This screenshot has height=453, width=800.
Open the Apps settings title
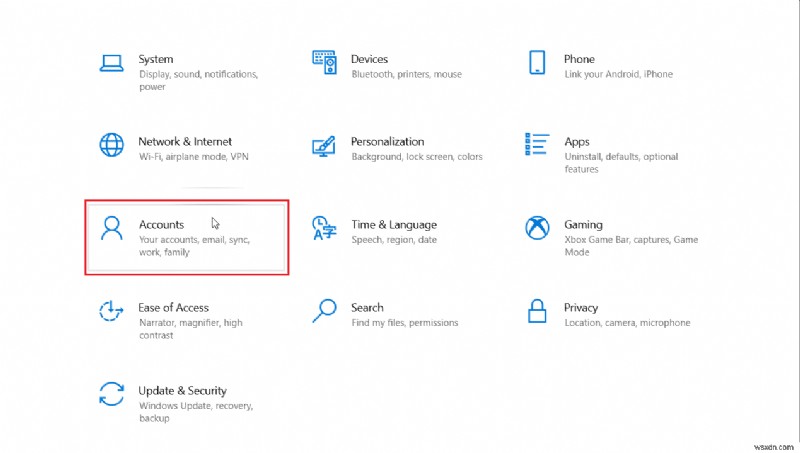click(x=577, y=142)
